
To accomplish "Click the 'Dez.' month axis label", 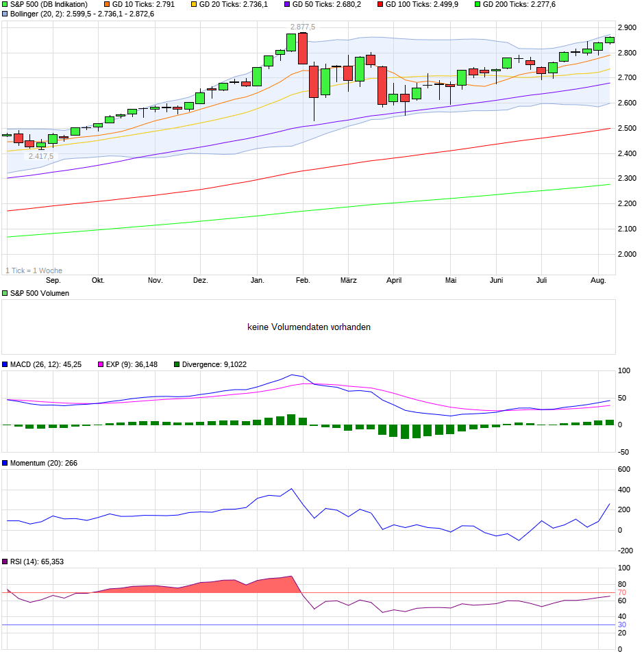I will pyautogui.click(x=201, y=280).
